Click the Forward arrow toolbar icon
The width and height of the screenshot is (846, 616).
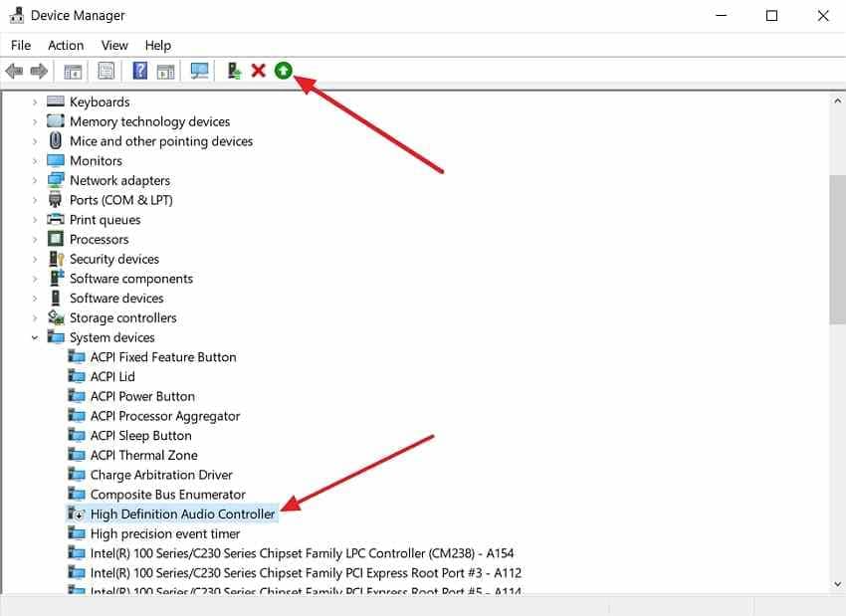39,71
